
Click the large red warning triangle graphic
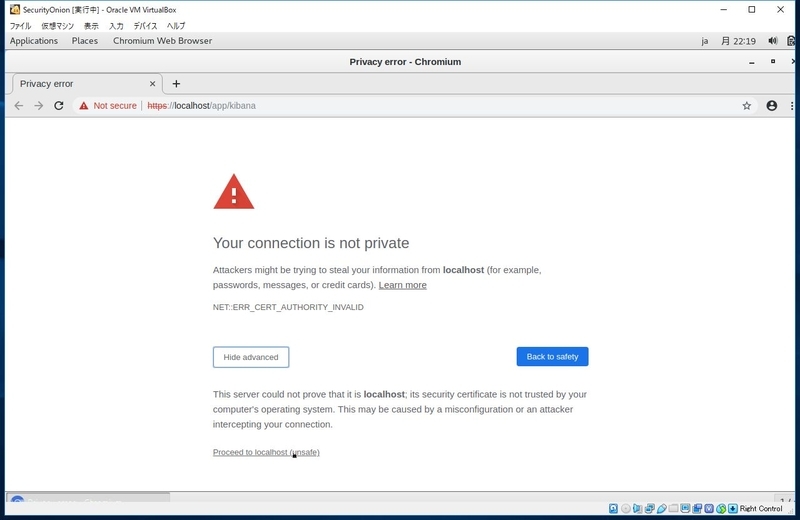click(x=234, y=192)
